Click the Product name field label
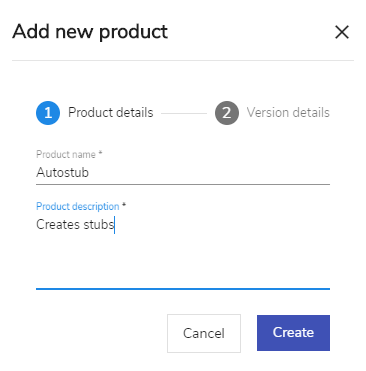 66,154
